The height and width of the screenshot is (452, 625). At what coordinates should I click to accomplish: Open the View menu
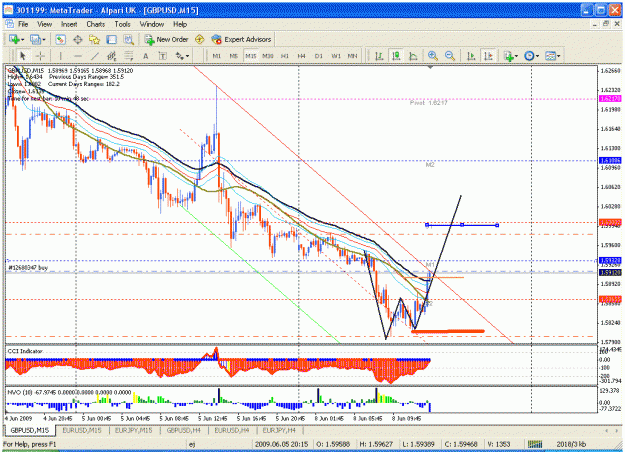45,24
